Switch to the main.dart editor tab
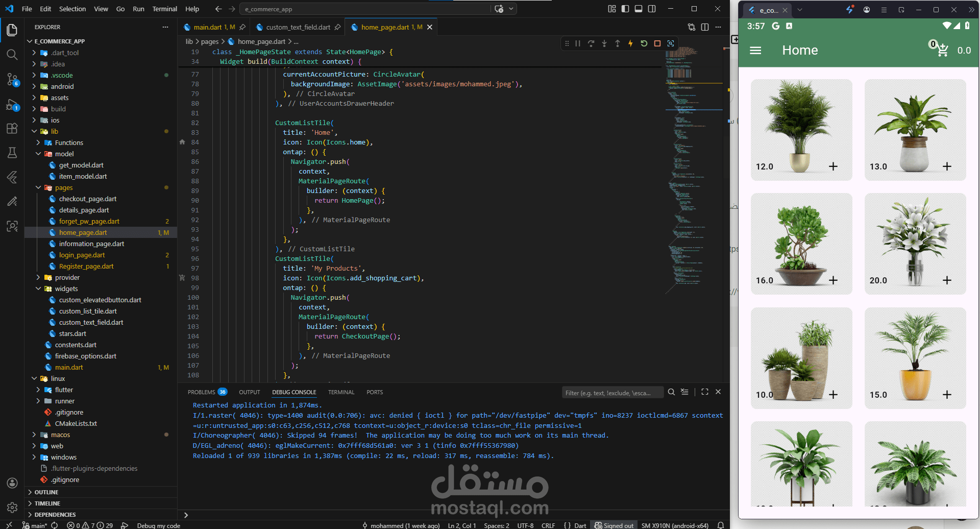Image resolution: width=980 pixels, height=529 pixels. tap(208, 27)
